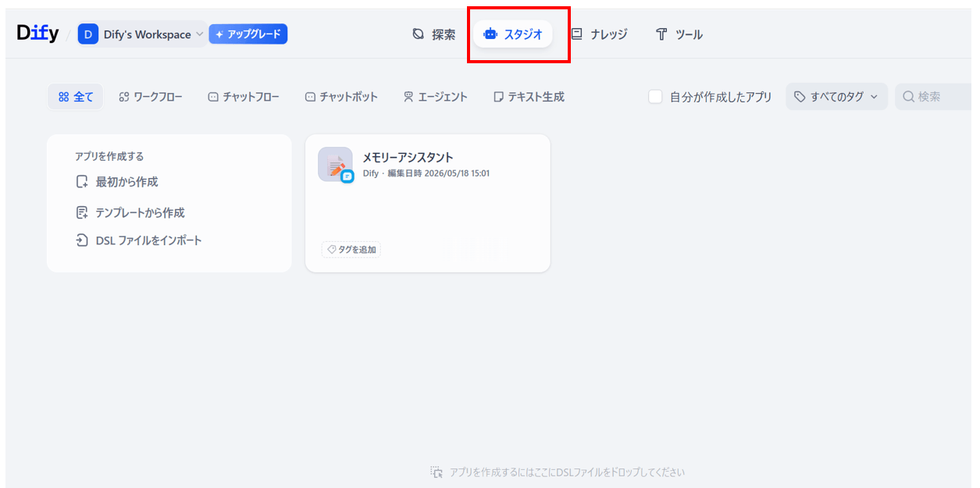Click the tag icon in タグを追加
Screen dimensions: 980x488
coord(331,250)
